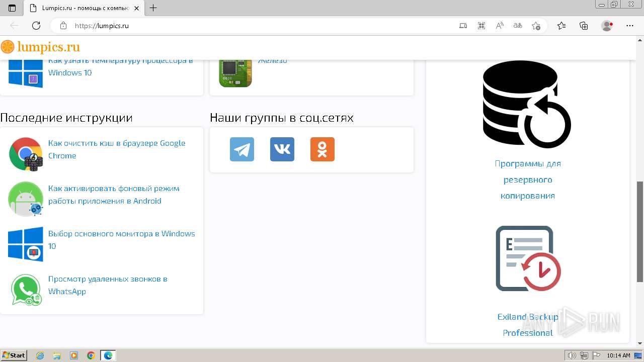
Task: Open 'Просмотр удаленных звонков в WhatsApp' link
Action: (108, 285)
